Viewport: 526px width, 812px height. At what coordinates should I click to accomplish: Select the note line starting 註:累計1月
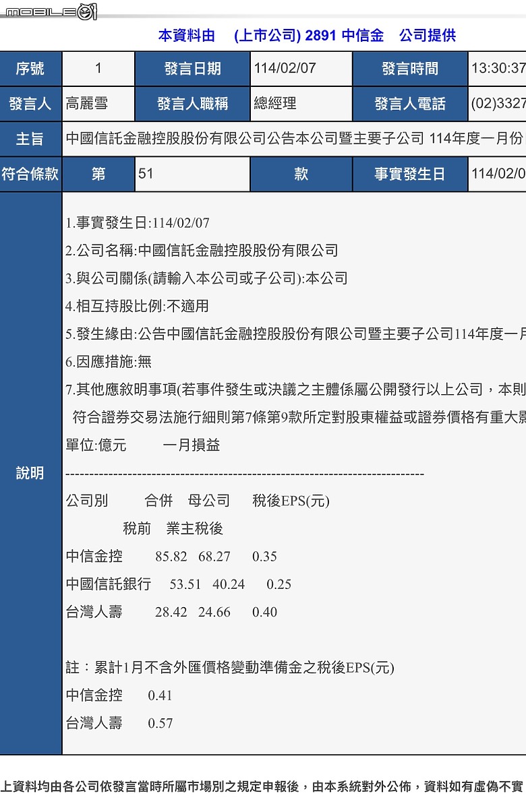coord(230,668)
